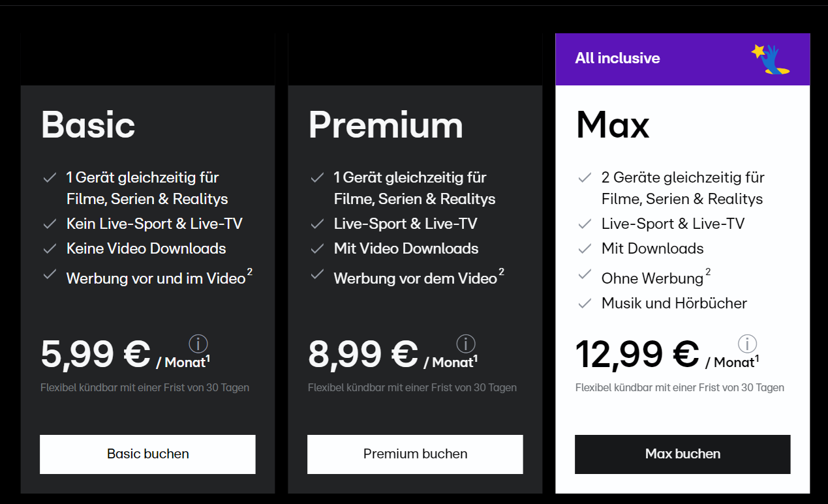Viewport: 828px width, 504px height.
Task: Book the Basic plan
Action: 147,454
